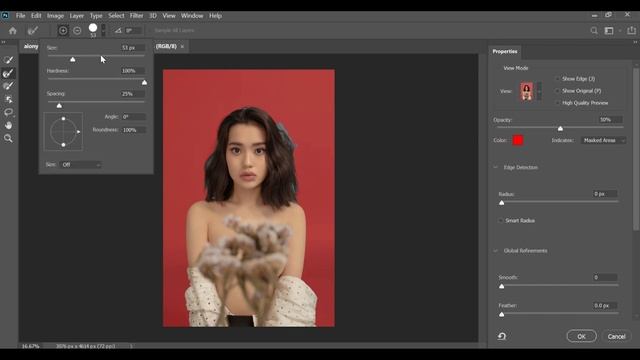640x360 pixels.
Task: Click the Roundness 100% field
Action: click(133, 130)
